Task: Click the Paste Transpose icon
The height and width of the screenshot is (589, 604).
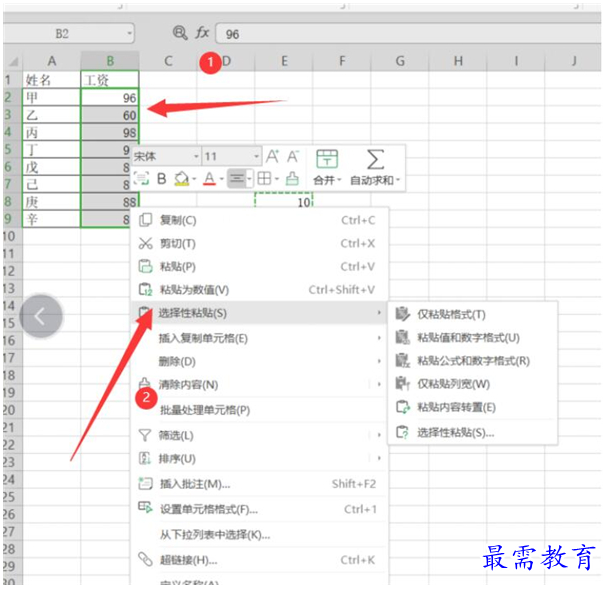Action: tap(403, 407)
